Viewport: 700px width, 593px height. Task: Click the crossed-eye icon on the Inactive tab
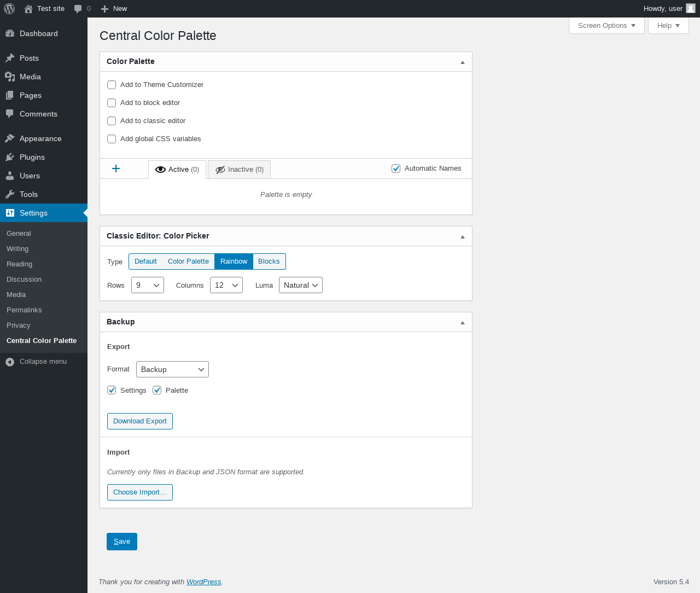pyautogui.click(x=220, y=170)
